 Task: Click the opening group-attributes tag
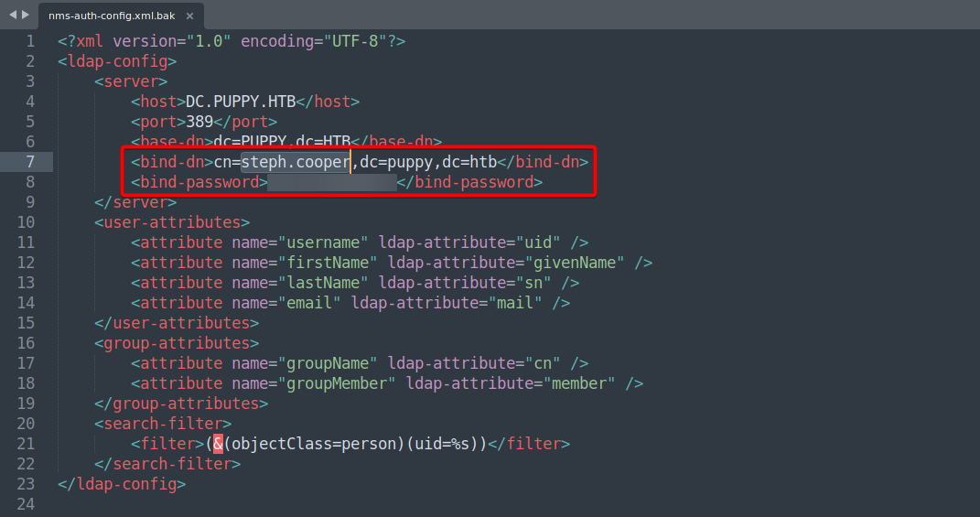[176, 343]
